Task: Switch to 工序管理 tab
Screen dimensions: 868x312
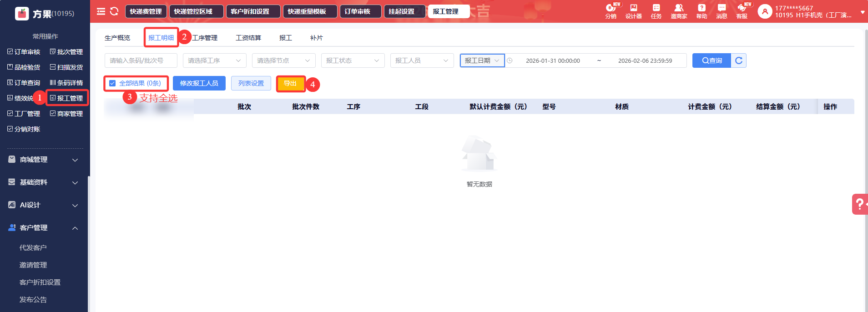Action: pyautogui.click(x=205, y=38)
